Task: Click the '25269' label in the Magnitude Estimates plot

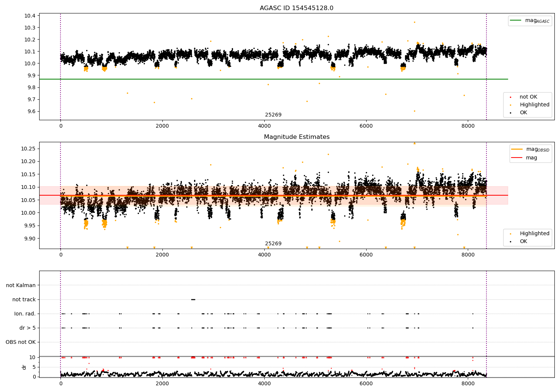Action: click(x=273, y=244)
